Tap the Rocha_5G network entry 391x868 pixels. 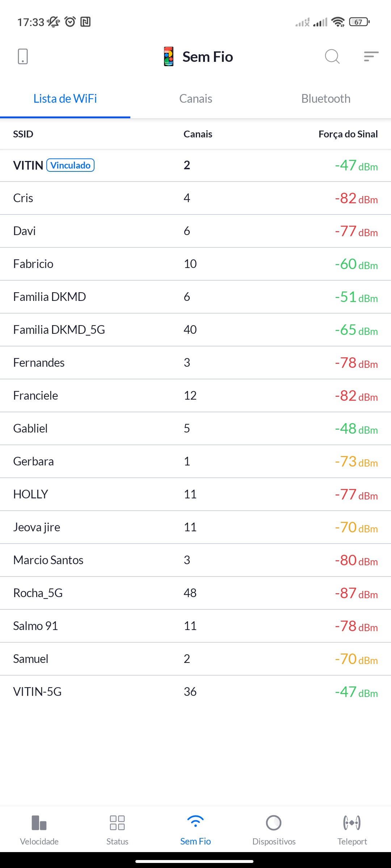tap(195, 593)
